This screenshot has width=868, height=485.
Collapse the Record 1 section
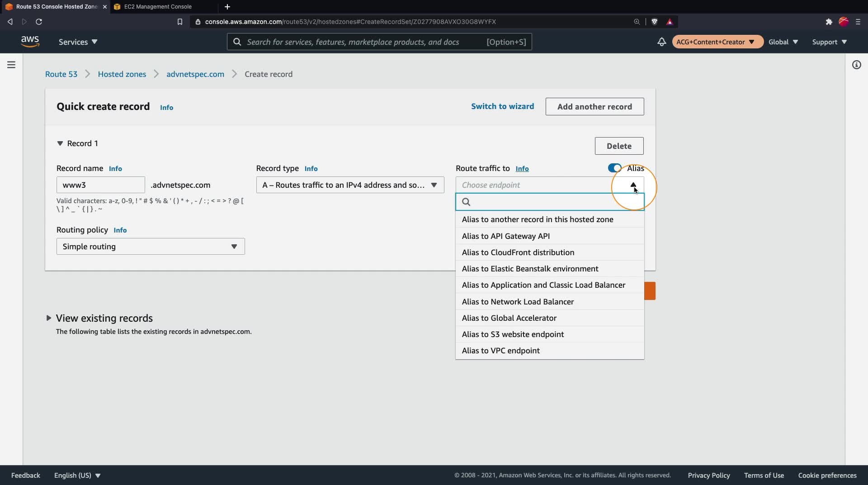tap(60, 143)
